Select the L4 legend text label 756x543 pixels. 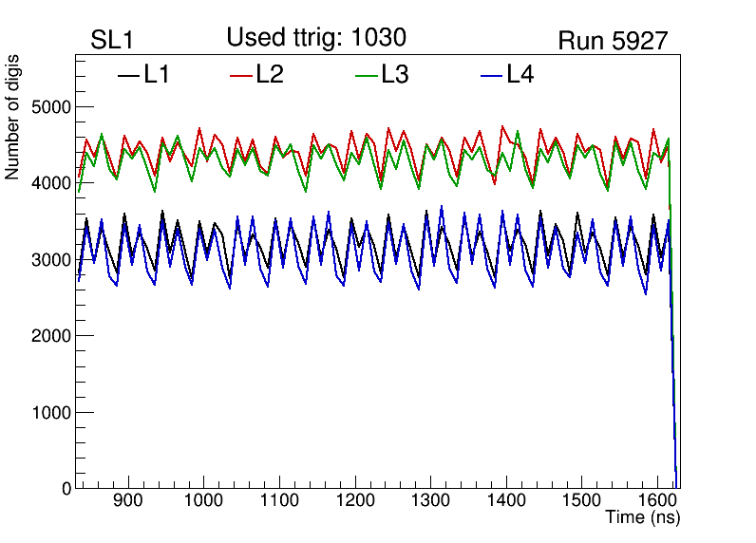click(x=520, y=75)
